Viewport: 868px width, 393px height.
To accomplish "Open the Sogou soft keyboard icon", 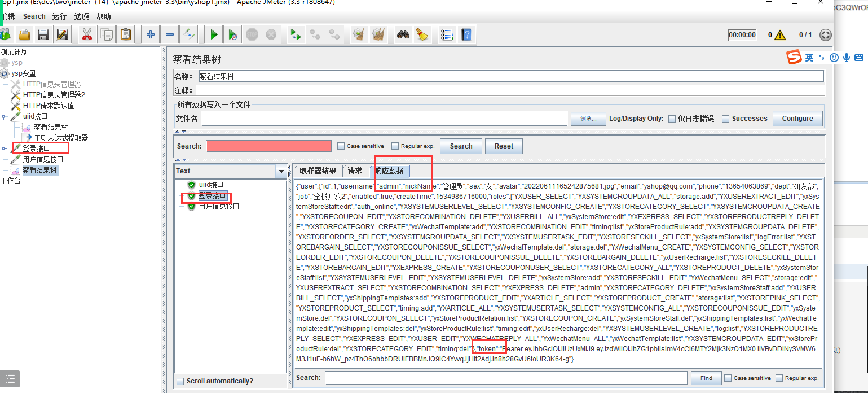I will (859, 58).
